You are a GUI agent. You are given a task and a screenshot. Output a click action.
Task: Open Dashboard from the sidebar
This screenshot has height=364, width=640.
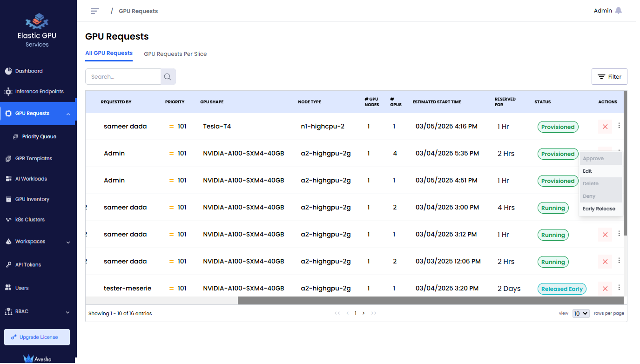[x=29, y=71]
